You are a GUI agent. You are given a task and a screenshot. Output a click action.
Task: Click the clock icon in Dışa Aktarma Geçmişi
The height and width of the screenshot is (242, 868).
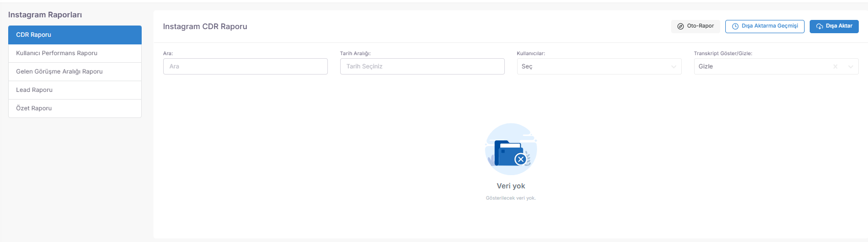pyautogui.click(x=735, y=26)
